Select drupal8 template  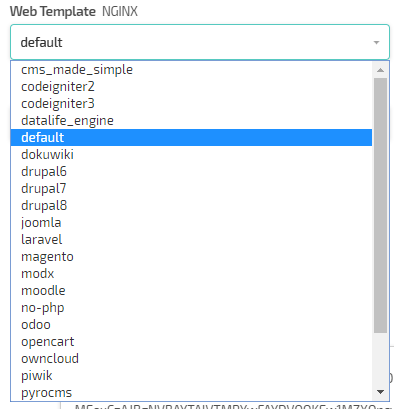[x=191, y=206]
